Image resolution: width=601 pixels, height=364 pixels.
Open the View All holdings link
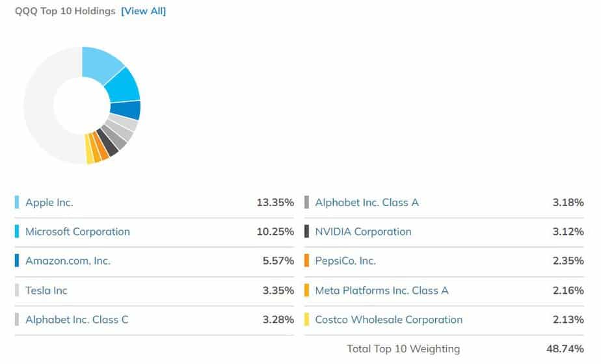(143, 11)
